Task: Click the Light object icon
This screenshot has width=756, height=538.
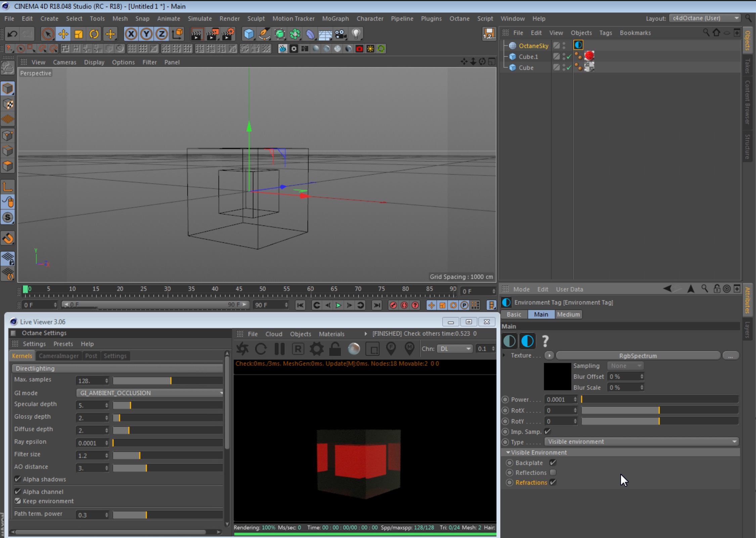Action: (356, 34)
